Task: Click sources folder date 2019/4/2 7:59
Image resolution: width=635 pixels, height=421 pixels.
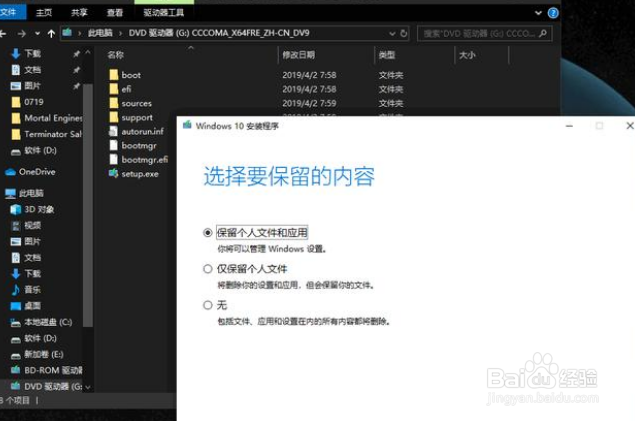Action: 309,103
